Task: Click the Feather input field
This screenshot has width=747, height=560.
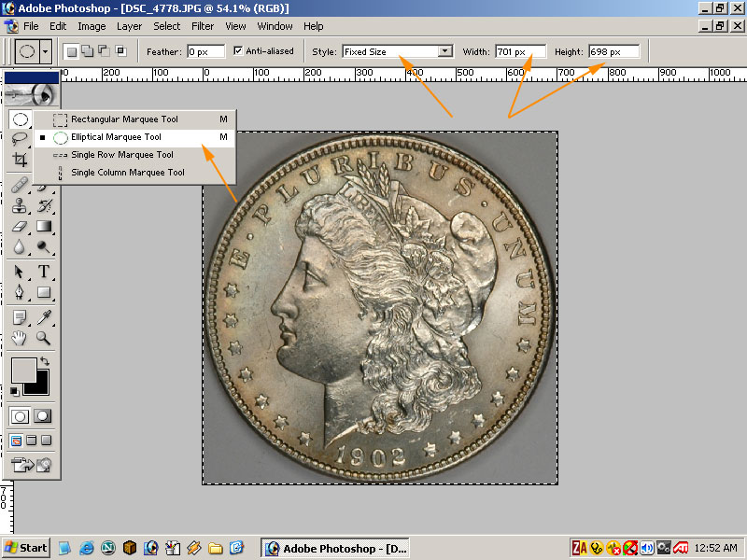Action: [205, 51]
